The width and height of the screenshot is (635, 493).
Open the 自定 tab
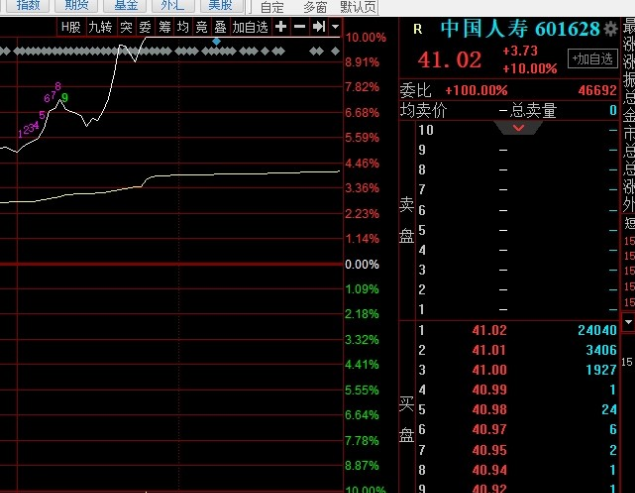[x=271, y=7]
